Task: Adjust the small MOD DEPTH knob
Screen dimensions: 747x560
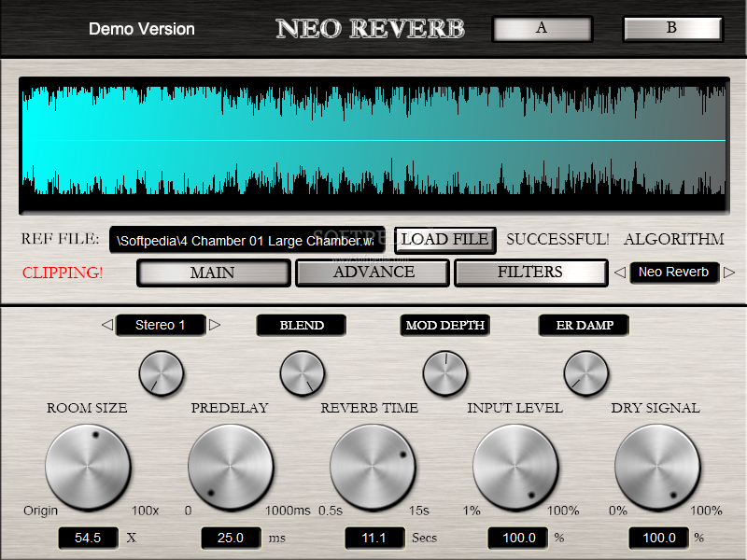Action: (x=445, y=373)
